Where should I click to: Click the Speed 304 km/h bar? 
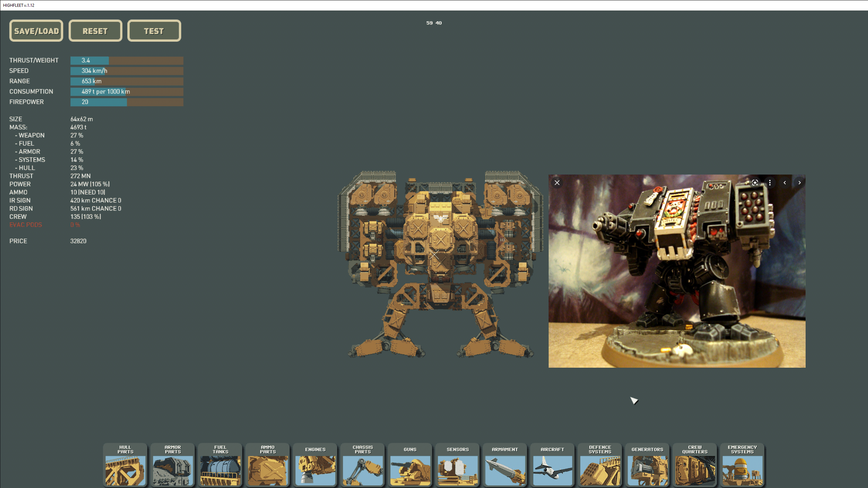[127, 71]
